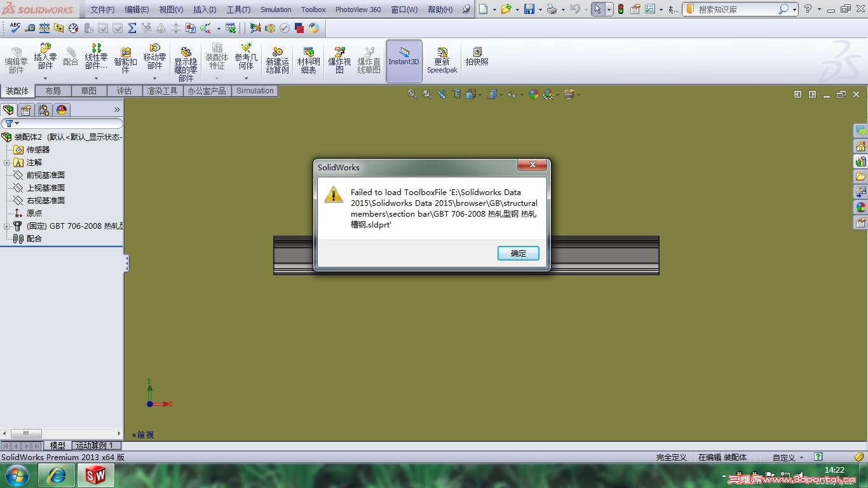Click the 线性零部件 pattern tool
This screenshot has height=488, width=868.
point(97,57)
